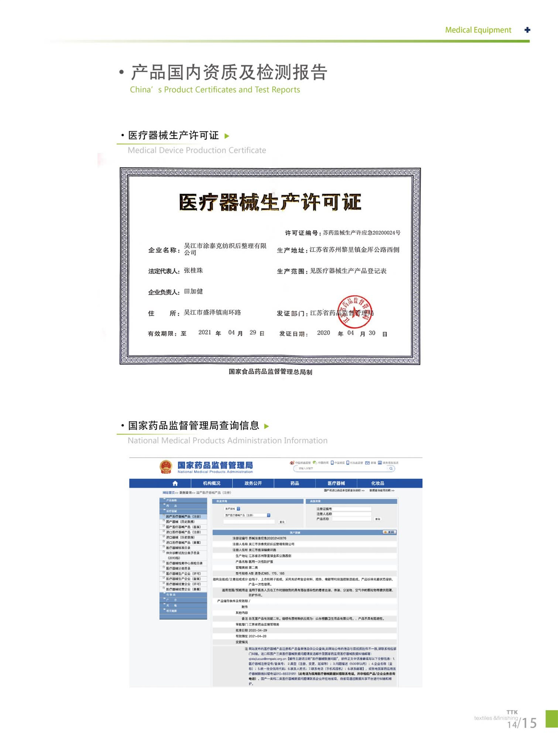Open the 政务公开 navigation tab

coord(253,483)
